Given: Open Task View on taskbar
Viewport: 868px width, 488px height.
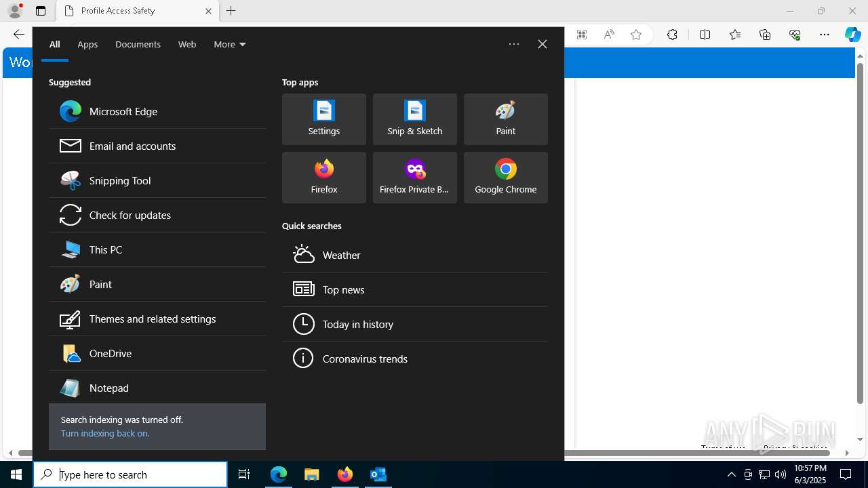Looking at the screenshot, I should [x=244, y=474].
